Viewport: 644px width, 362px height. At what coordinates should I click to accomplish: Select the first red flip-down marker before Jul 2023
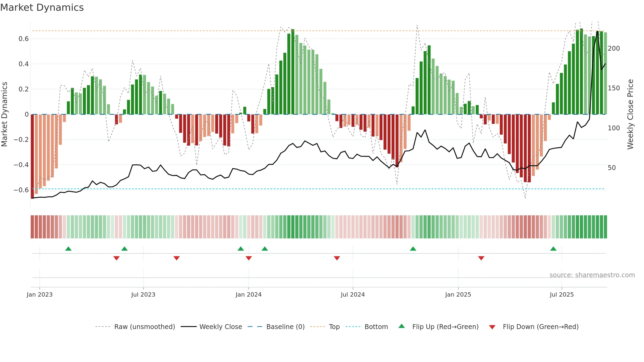coord(116,258)
